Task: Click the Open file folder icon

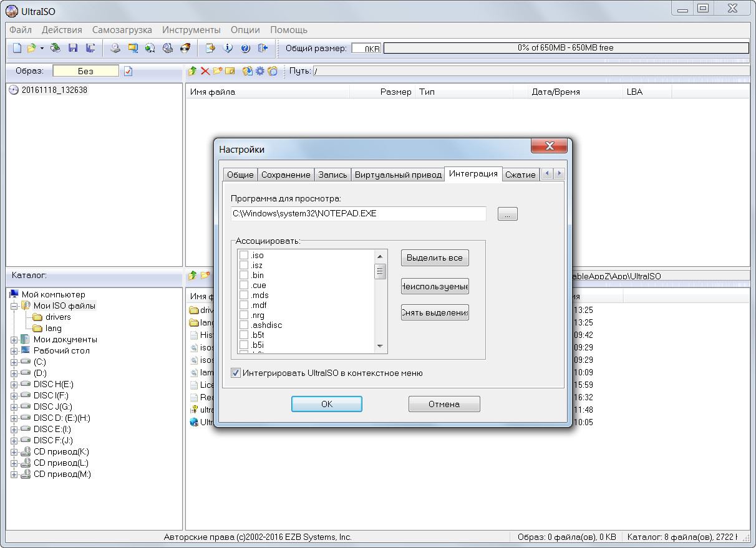Action: tap(31, 48)
